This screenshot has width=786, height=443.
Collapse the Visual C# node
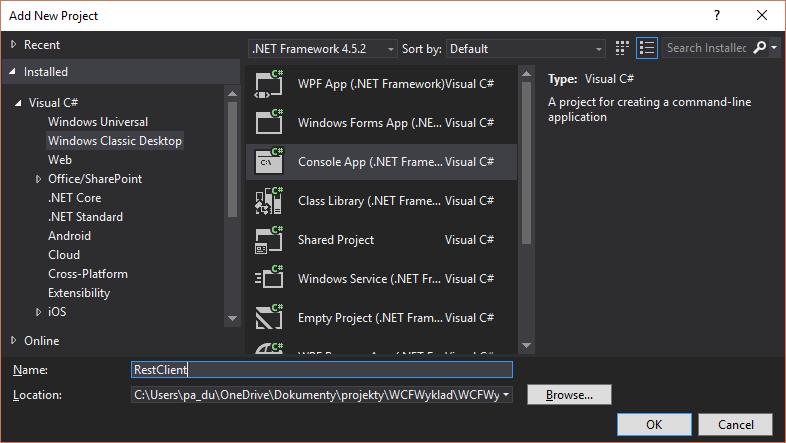click(18, 103)
